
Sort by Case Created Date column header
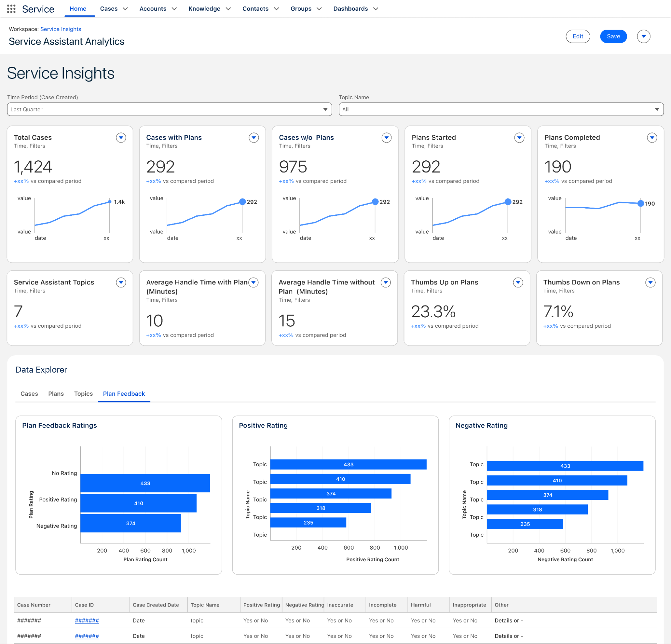tap(158, 605)
